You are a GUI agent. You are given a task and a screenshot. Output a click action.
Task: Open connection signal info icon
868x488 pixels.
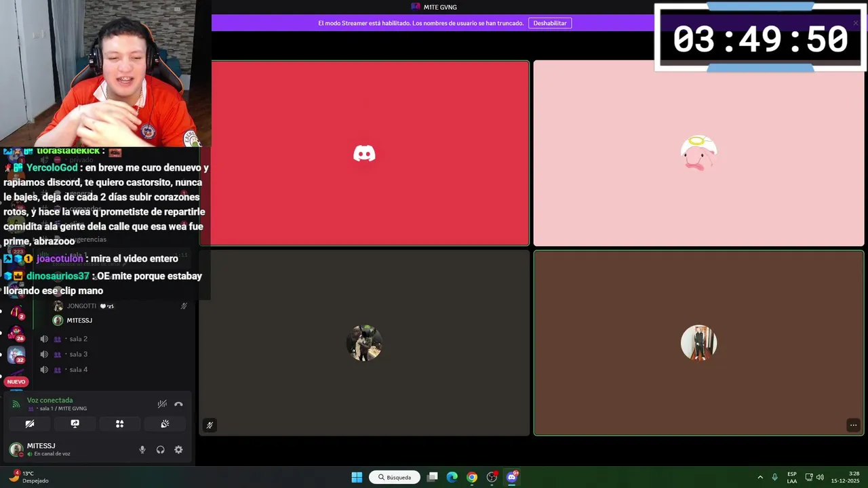coord(16,404)
